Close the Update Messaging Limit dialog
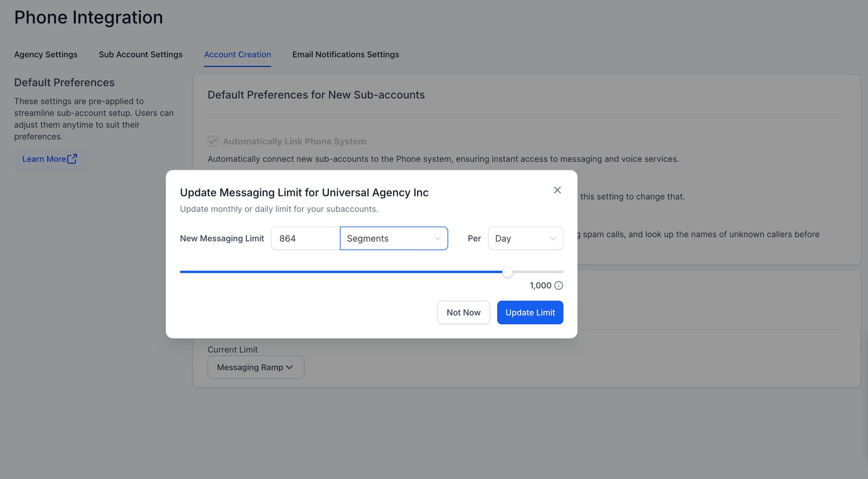The image size is (868, 479). pos(557,190)
